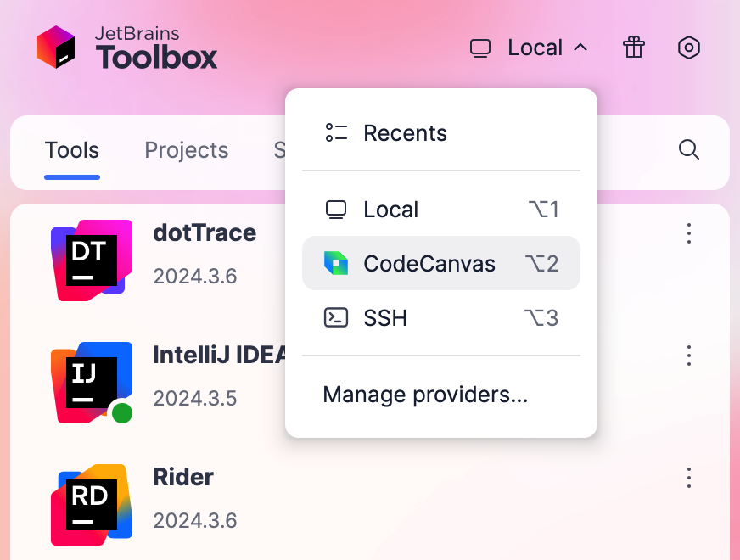Open Rider's three-dot options menu
This screenshot has width=740, height=560.
(x=688, y=478)
